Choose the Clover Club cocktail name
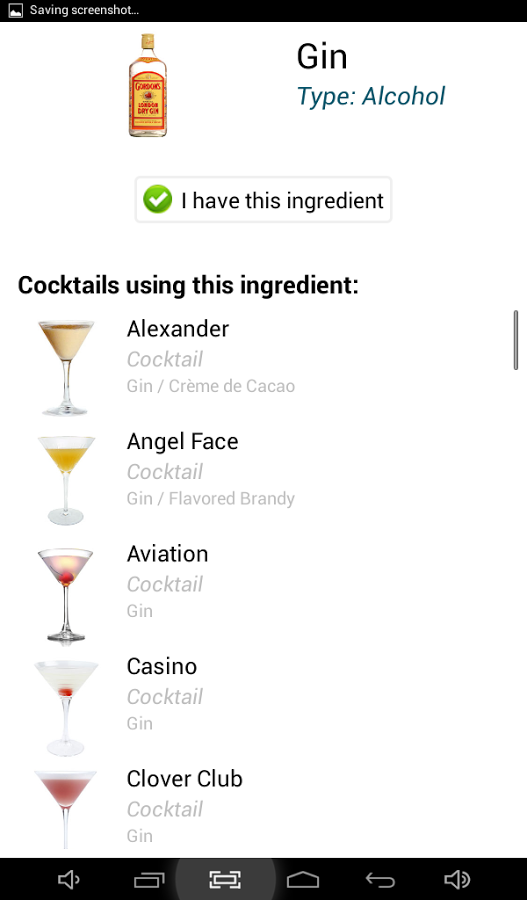This screenshot has width=527, height=900. 185,779
